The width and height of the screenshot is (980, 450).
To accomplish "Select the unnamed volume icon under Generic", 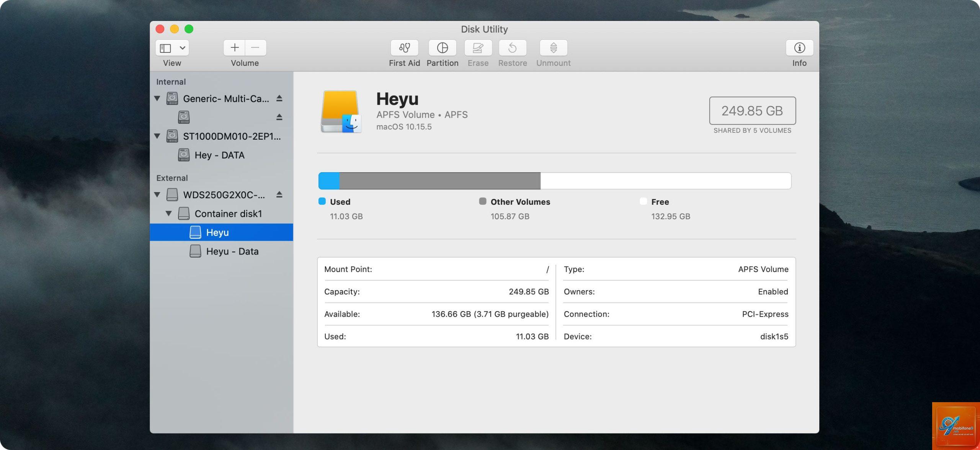I will [184, 117].
